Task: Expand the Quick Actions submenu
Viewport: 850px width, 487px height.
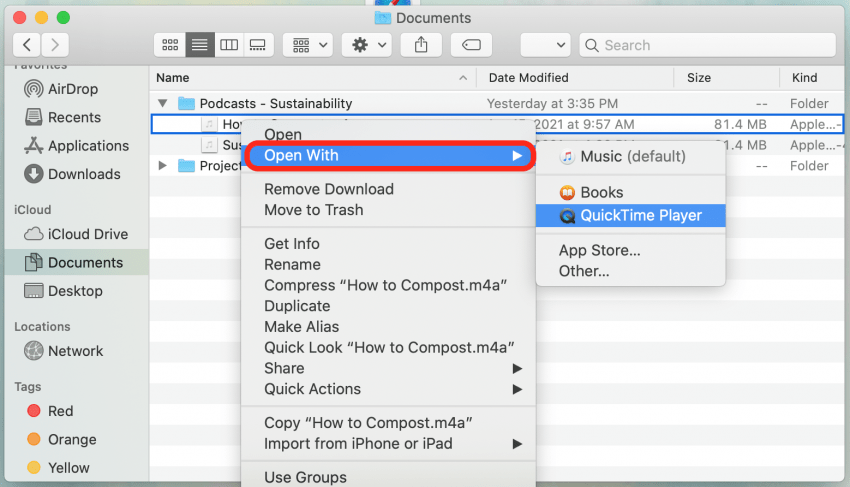Action: coord(312,389)
